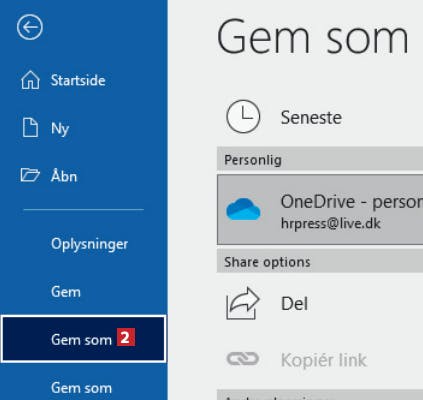Select highlighted Gem som menu item
Image resolution: width=423 pixels, height=400 pixels.
pos(83,339)
